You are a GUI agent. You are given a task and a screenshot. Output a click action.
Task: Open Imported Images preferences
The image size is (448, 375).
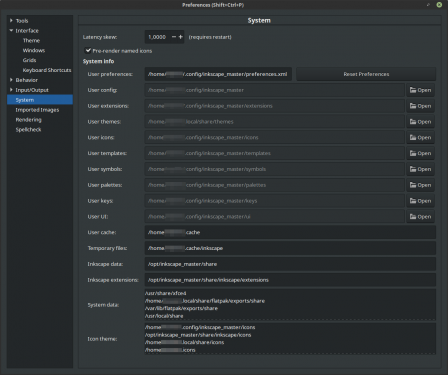(37, 110)
